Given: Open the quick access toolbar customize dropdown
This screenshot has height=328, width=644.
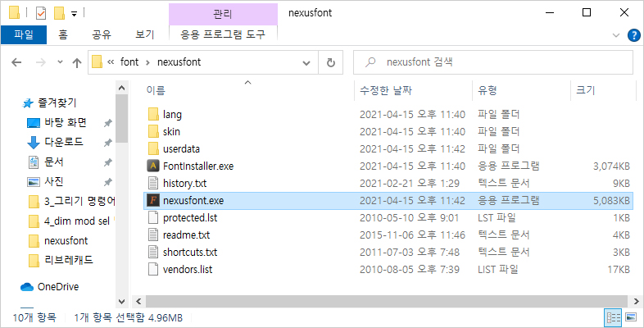Looking at the screenshot, I should pos(74,14).
